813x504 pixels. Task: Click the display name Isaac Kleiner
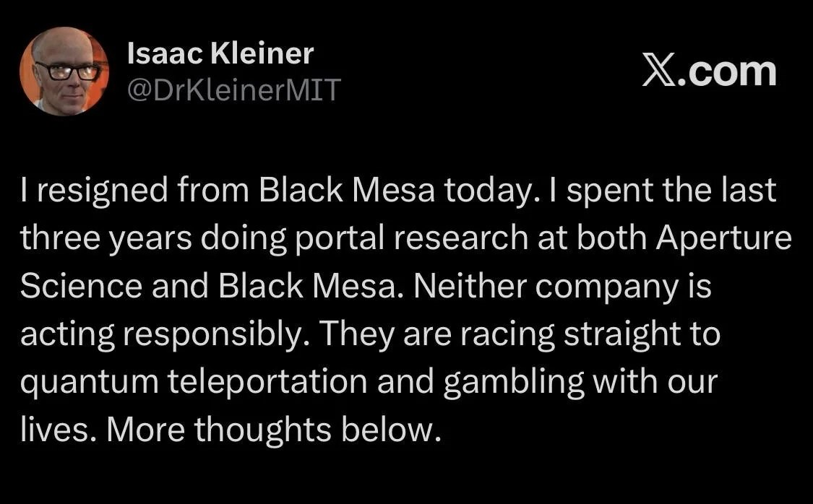click(220, 53)
